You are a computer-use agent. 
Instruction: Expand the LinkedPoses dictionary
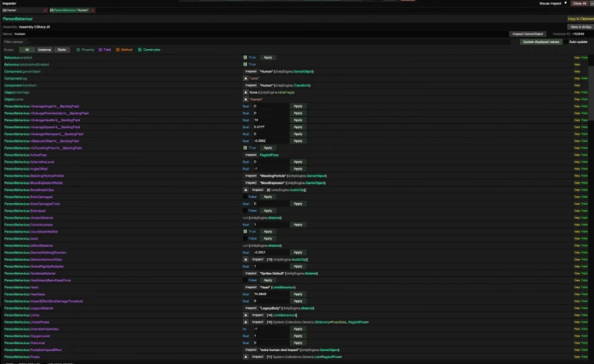click(x=245, y=322)
